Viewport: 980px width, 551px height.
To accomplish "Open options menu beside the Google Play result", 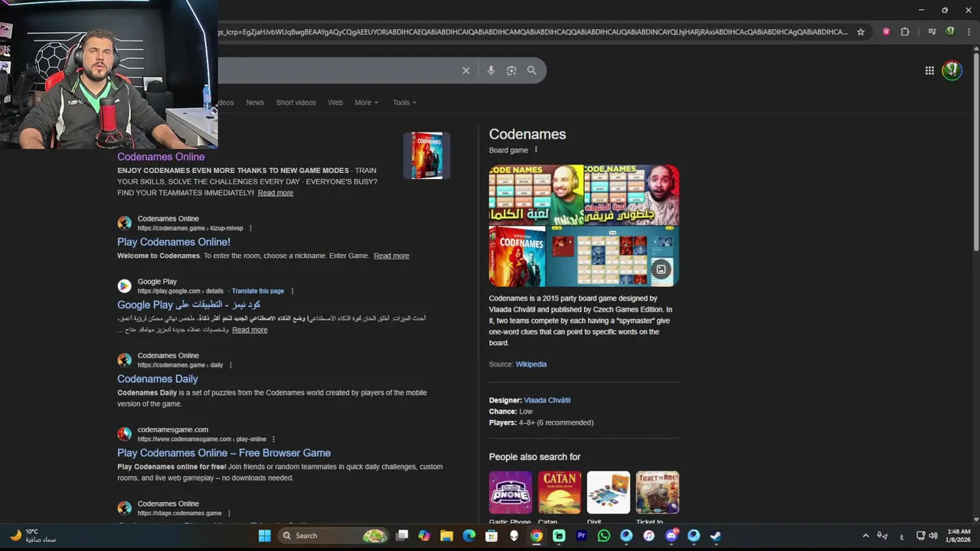I will tap(292, 291).
